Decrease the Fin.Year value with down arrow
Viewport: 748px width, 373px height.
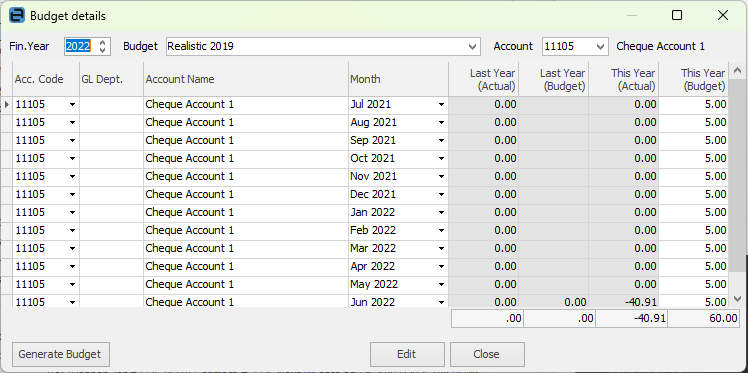(x=103, y=50)
